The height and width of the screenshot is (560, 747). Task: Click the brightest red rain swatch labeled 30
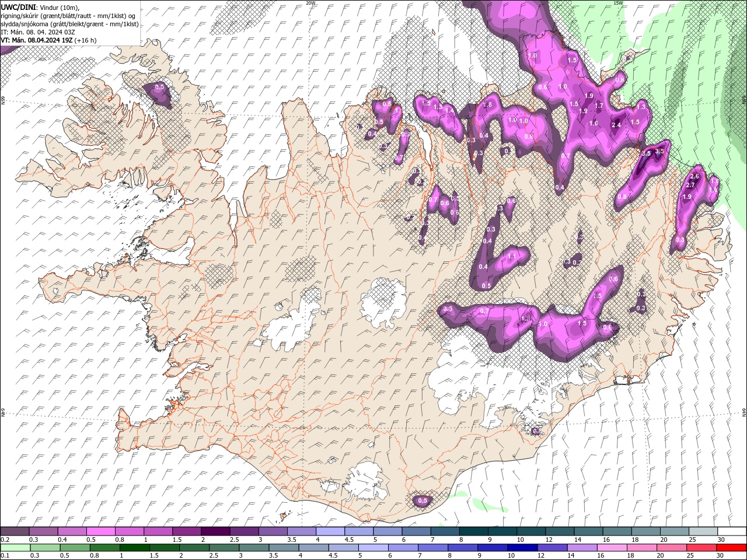coord(731,548)
